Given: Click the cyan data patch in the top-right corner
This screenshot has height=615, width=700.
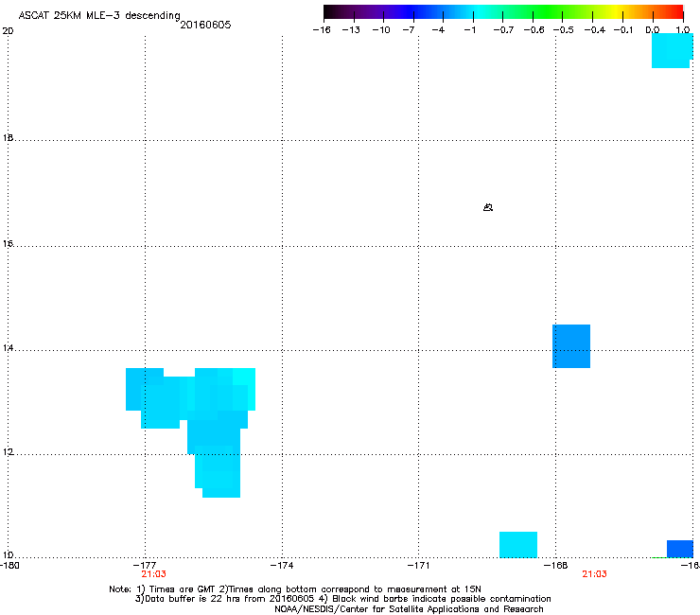Looking at the screenshot, I should coord(672,50).
